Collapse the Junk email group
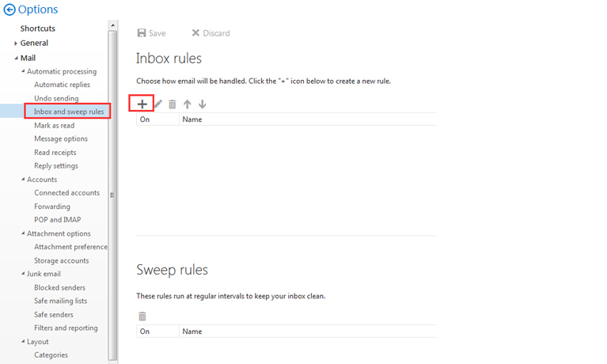 (23, 273)
